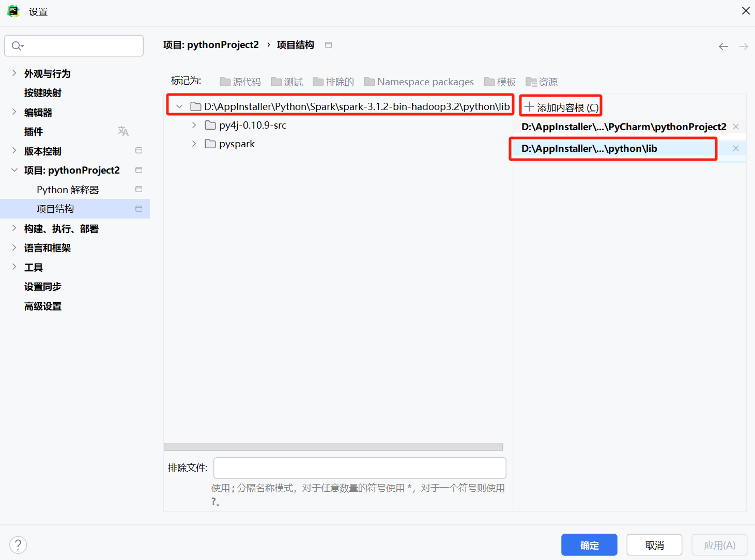Mark folder as 模板
The image size is (755, 560).
499,82
